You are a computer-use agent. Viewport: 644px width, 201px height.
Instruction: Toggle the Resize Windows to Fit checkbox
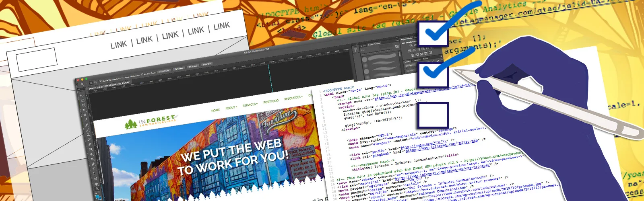101,81
